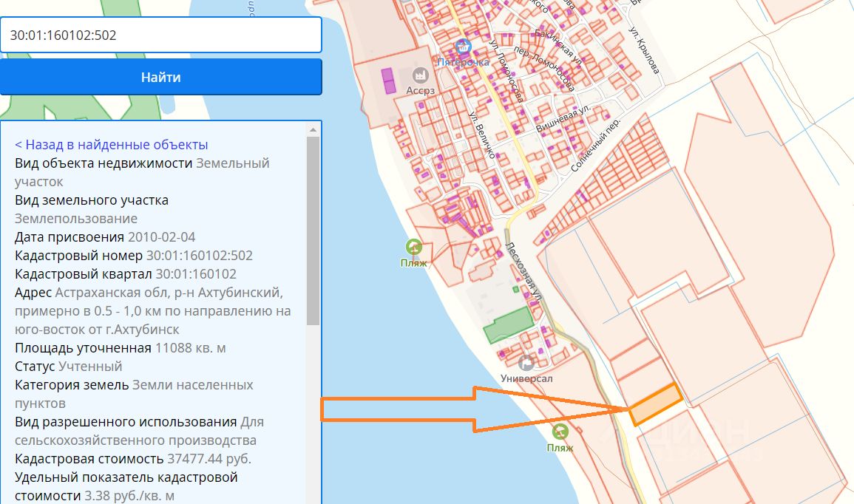Click the lower Пляж beach icon
The image size is (854, 504).
click(560, 432)
